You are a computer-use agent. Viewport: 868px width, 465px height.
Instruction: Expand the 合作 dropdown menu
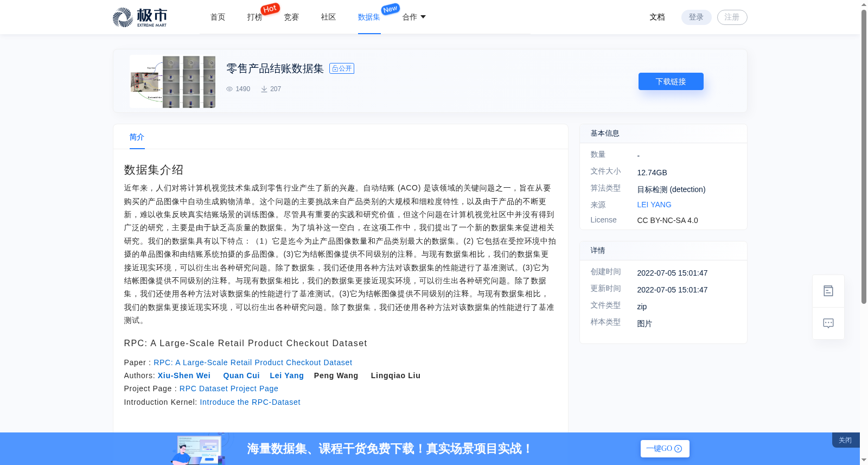[x=414, y=17]
